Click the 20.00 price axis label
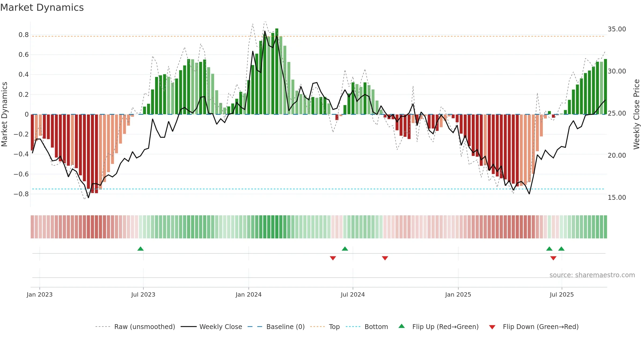This screenshot has width=644, height=362. (617, 155)
